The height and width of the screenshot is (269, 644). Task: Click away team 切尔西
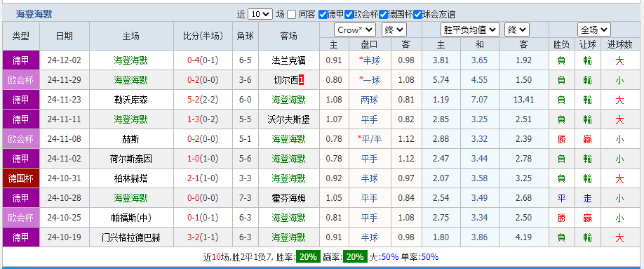point(286,80)
